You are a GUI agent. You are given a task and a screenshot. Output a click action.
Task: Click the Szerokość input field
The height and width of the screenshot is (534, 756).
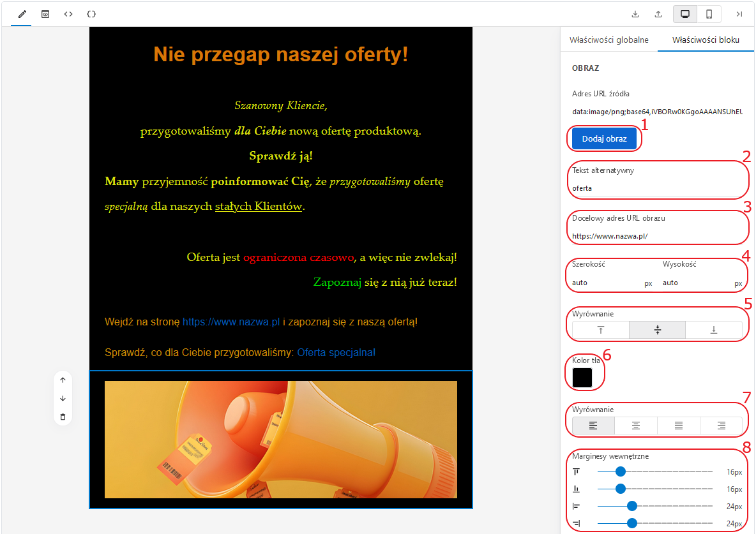[x=607, y=283]
